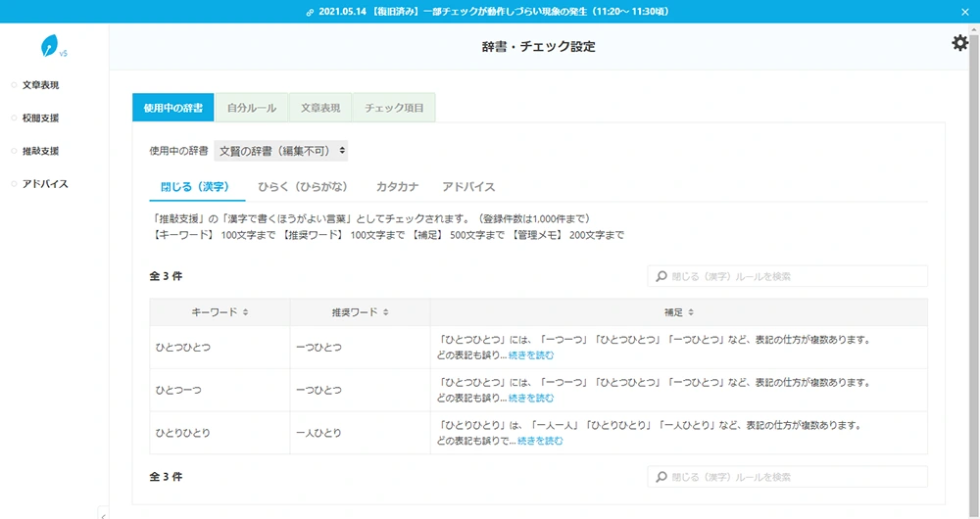Image resolution: width=980 pixels, height=519 pixels.
Task: Click the search icon in the lower search box
Action: pos(661,477)
